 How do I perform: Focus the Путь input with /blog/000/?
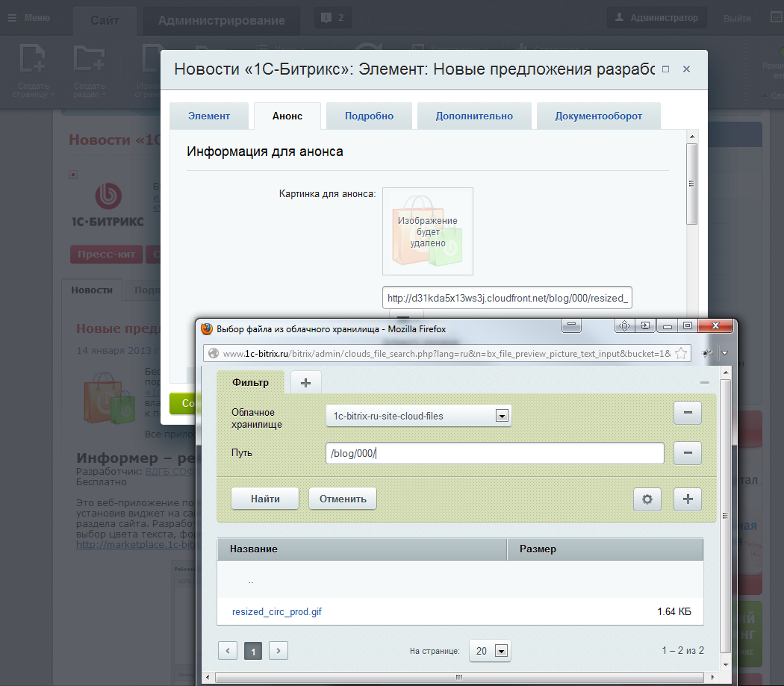click(x=495, y=453)
